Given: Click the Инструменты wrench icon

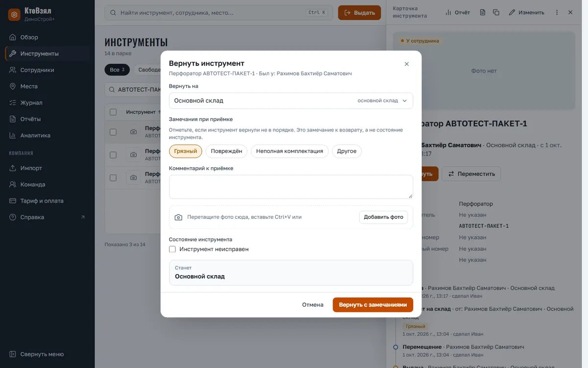Looking at the screenshot, I should point(13,53).
